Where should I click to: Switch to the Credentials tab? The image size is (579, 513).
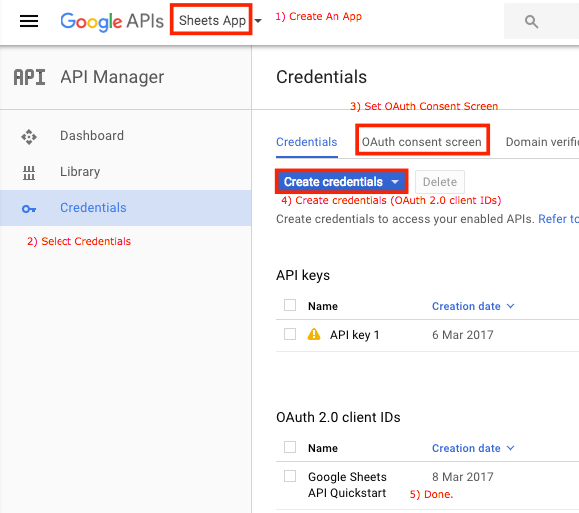pos(306,142)
